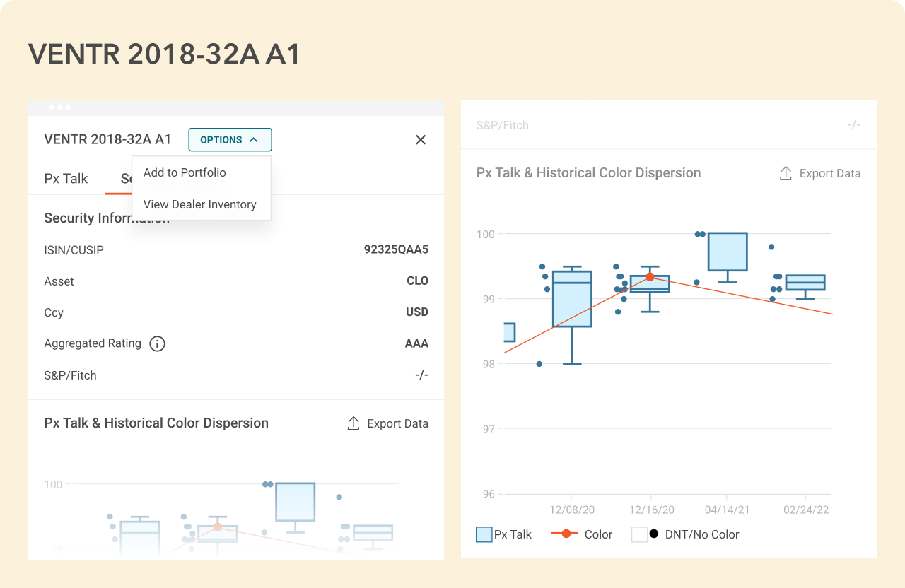
Task: Click the Export Data upload icon in left panel
Action: point(354,423)
